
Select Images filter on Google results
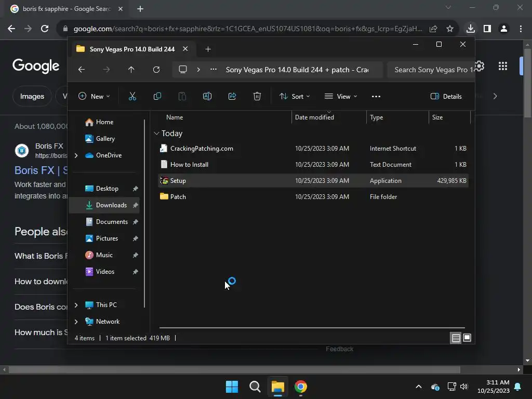pyautogui.click(x=32, y=96)
